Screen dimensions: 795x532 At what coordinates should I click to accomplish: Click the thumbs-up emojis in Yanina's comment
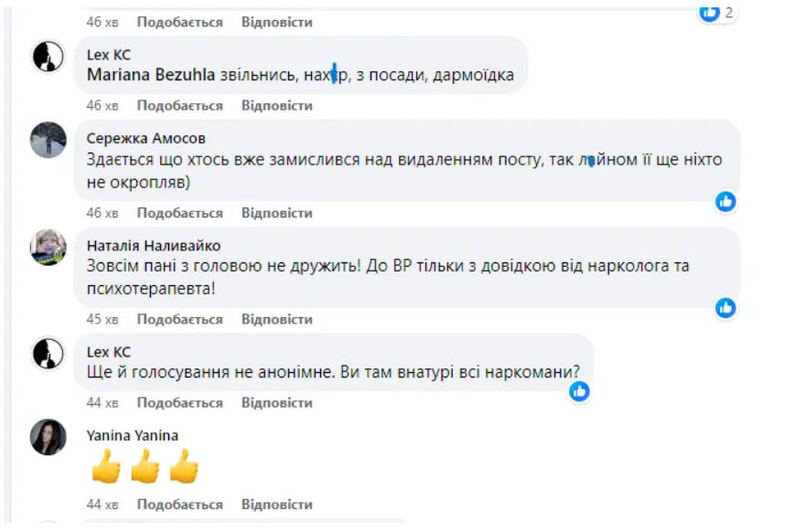(x=145, y=466)
